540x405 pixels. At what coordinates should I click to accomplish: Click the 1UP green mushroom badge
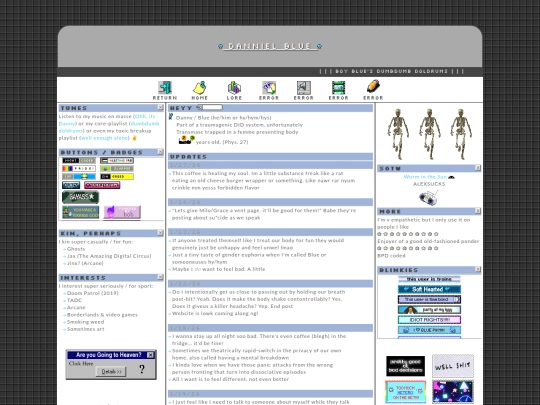[x=79, y=177]
